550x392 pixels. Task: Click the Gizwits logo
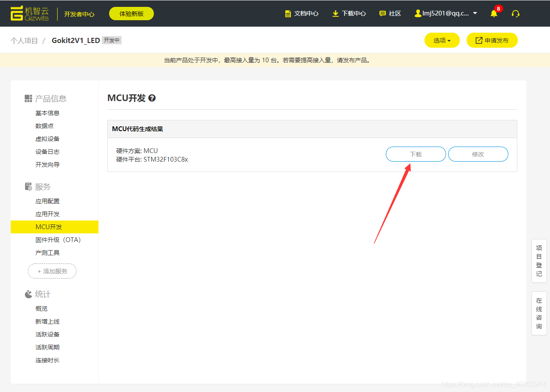click(x=30, y=13)
